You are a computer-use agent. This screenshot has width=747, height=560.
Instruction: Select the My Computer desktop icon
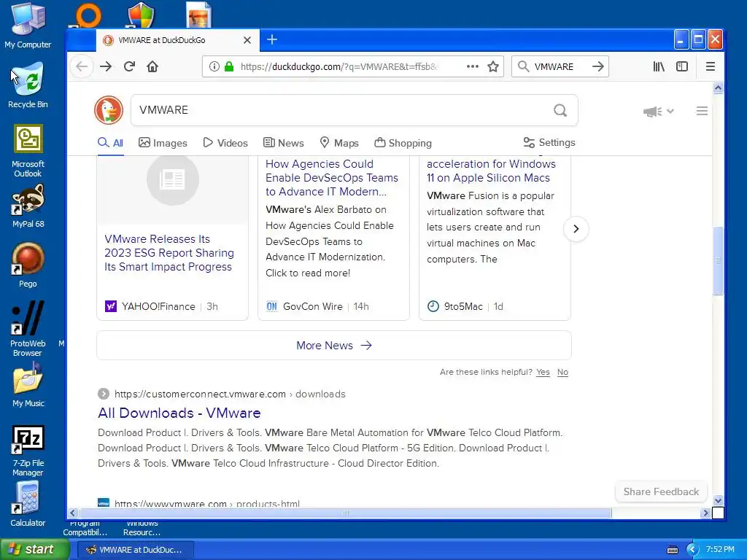(x=28, y=26)
